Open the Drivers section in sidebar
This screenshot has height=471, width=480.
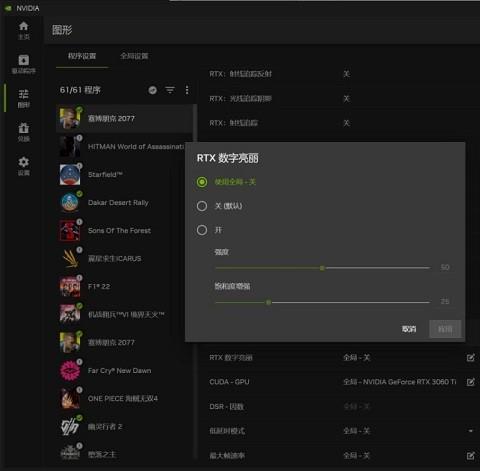23,64
